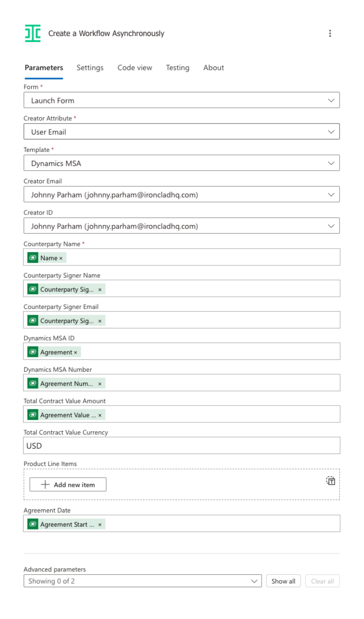This screenshot has width=364, height=619.
Task: Click the Clear all button
Action: pyautogui.click(x=322, y=581)
